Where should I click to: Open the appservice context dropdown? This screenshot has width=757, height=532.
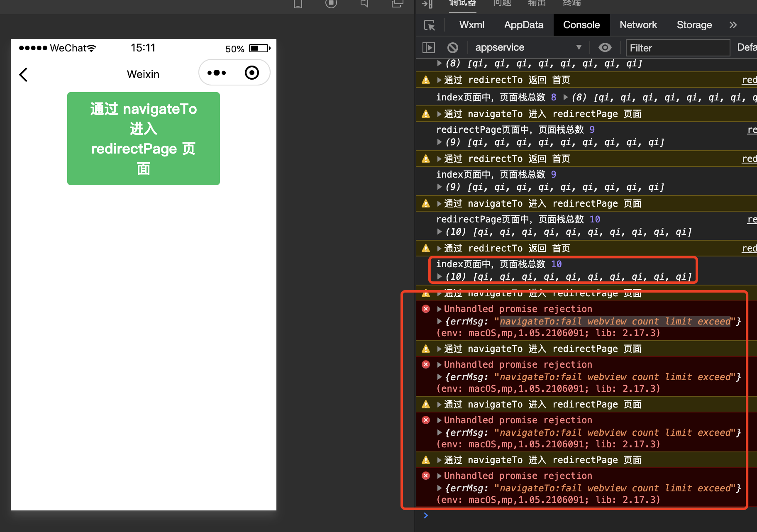[529, 48]
